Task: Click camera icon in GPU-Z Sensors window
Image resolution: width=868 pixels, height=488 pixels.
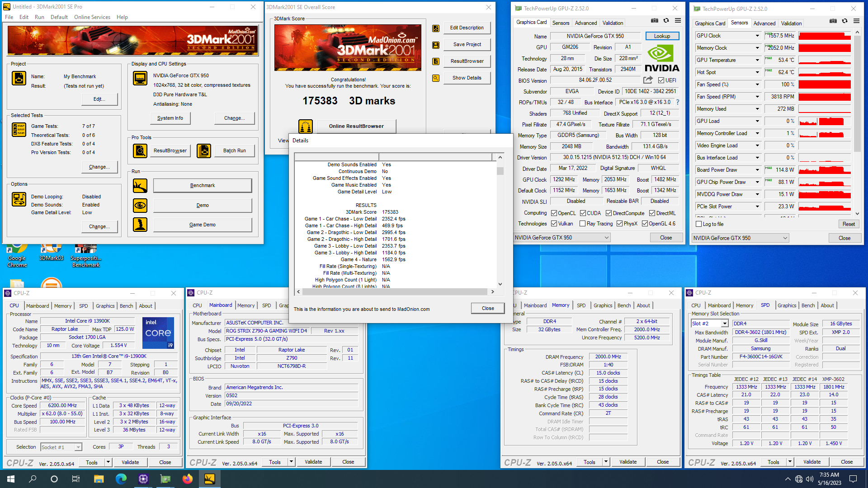Action: pyautogui.click(x=833, y=21)
